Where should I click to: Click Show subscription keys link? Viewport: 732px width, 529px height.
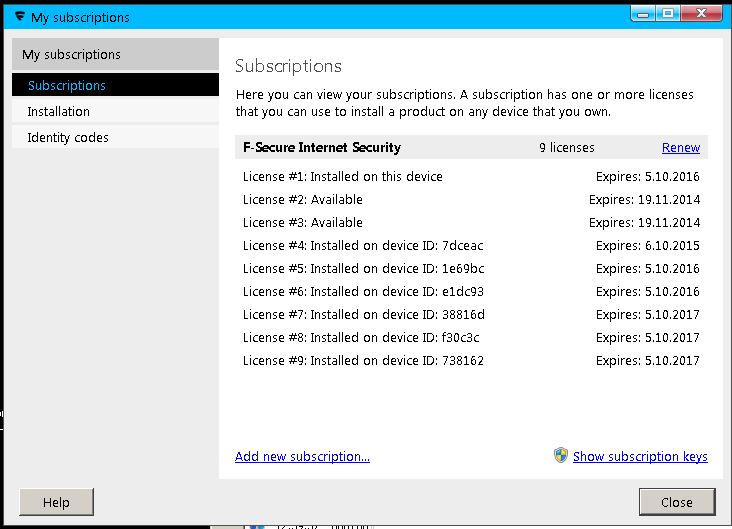pyautogui.click(x=640, y=456)
